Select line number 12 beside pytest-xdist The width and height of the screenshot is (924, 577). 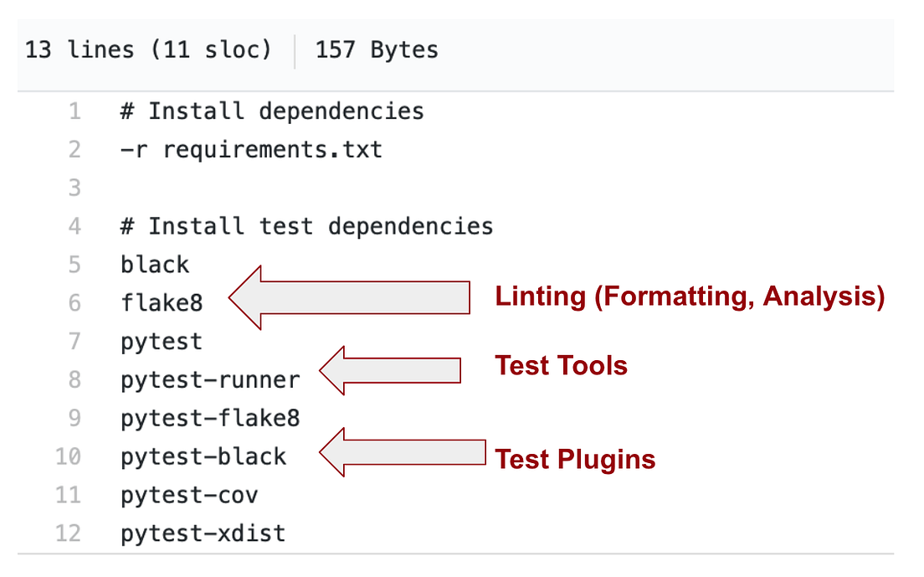pyautogui.click(x=68, y=533)
